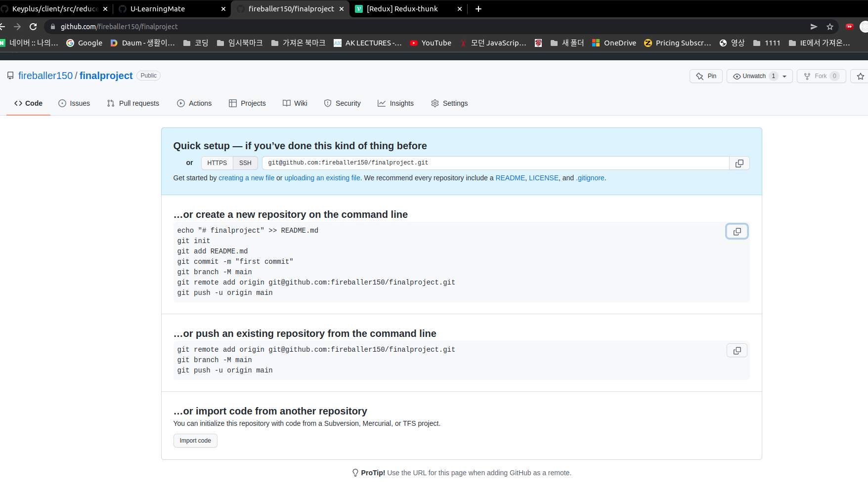Open the YouTube bookmark
Viewport: 868px width, 494px height.
[x=431, y=43]
